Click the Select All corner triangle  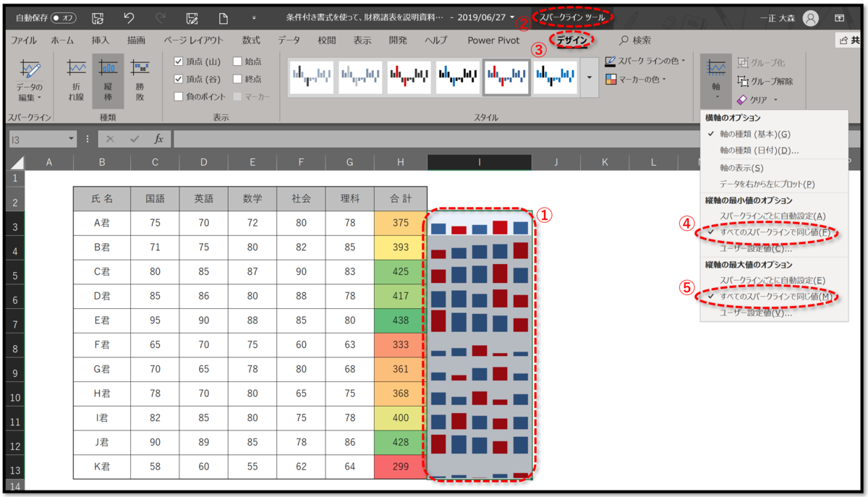pos(17,163)
